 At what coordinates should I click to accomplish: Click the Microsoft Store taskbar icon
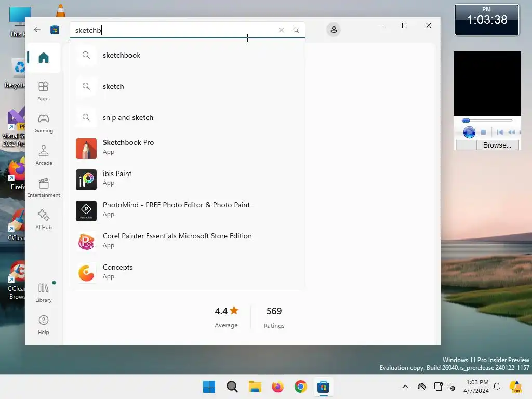pos(323,387)
